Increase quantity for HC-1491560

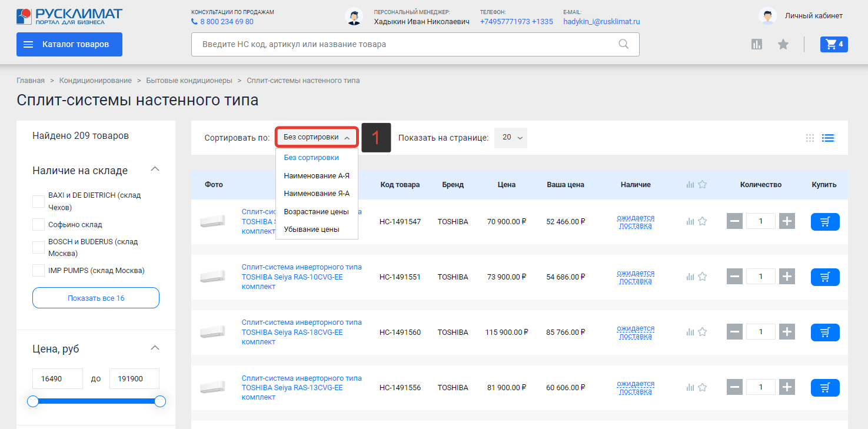[787, 332]
